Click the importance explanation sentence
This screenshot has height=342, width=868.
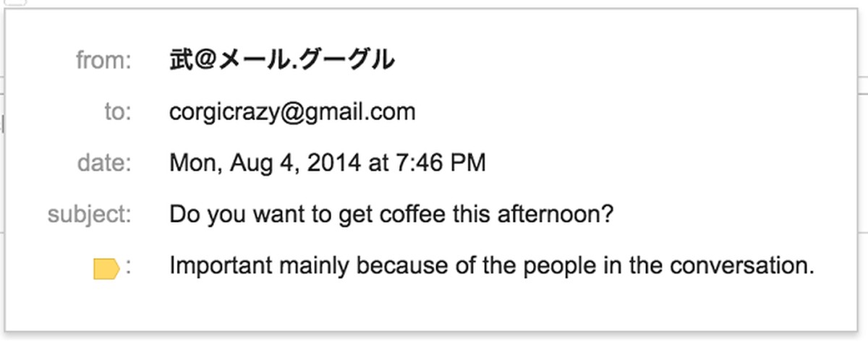coord(492,265)
